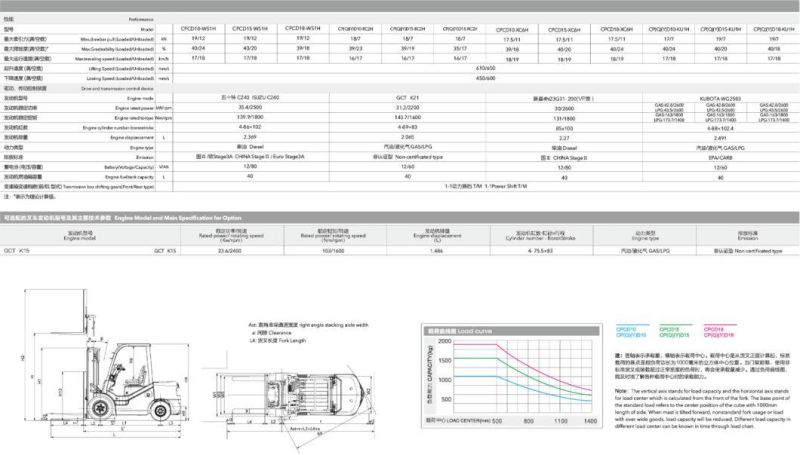This screenshot has width=800, height=455.
Task: Click displacement value '2.369'
Action: (250, 137)
